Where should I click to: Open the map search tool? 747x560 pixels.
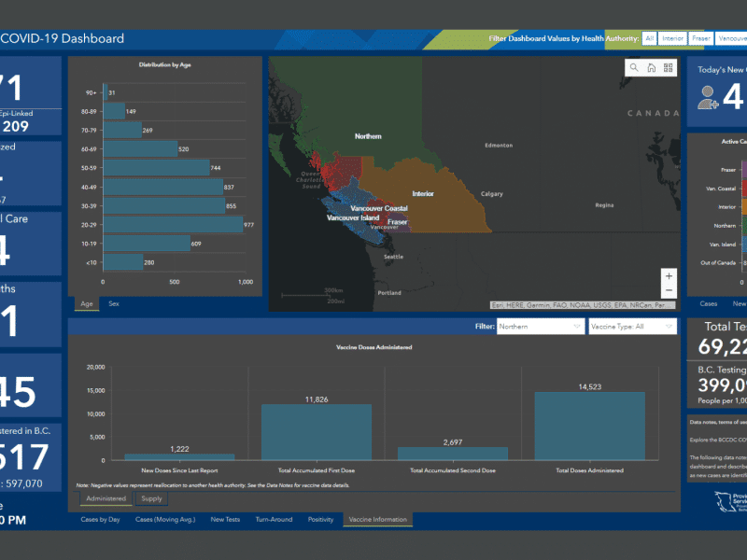click(x=635, y=68)
